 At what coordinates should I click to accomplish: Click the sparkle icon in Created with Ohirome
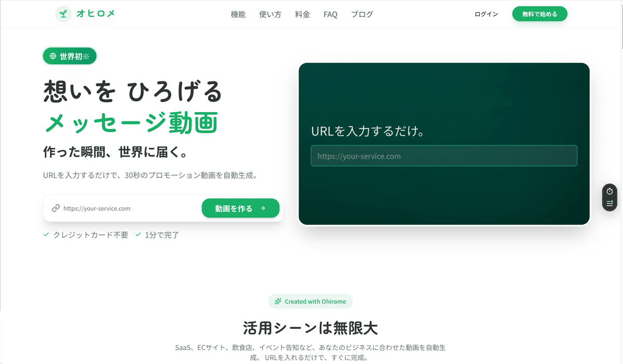tap(278, 301)
